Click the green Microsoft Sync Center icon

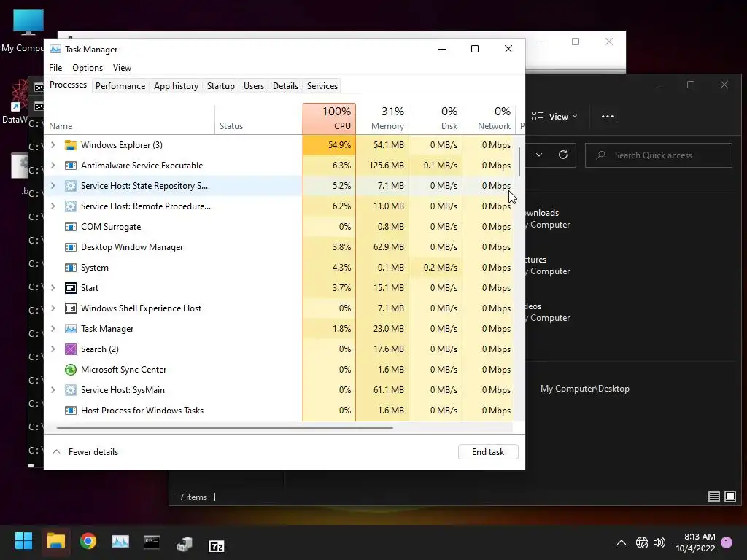pyautogui.click(x=71, y=370)
